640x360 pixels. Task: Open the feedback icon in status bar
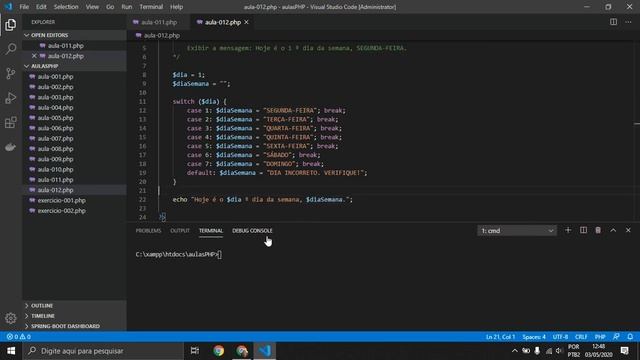(616, 337)
